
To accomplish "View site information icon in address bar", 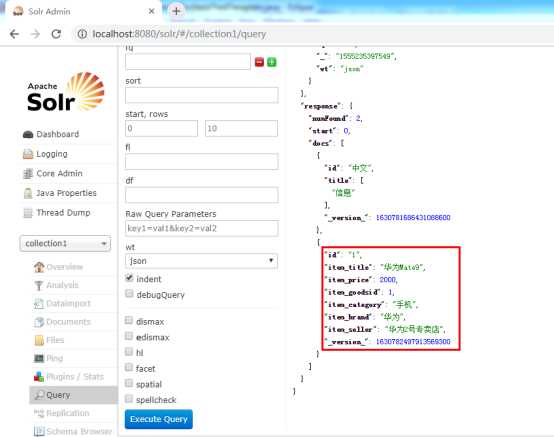I will point(82,34).
